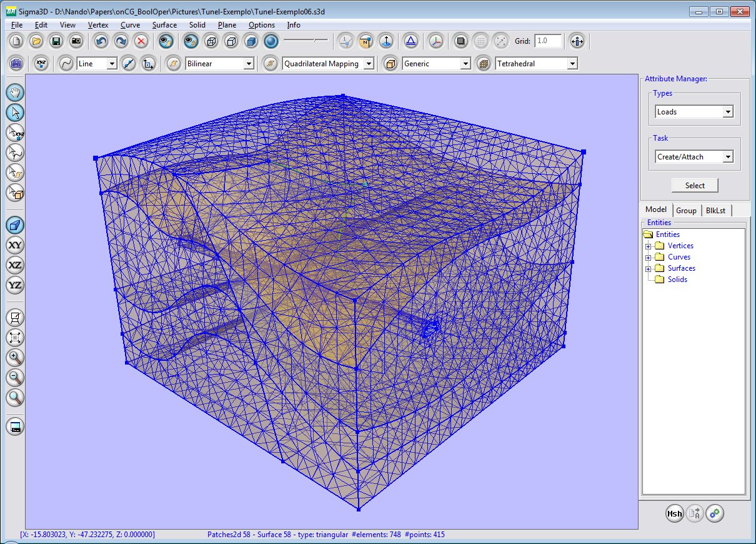Click the XYZ coordinates icon
This screenshot has width=756, height=544.
[x=41, y=63]
